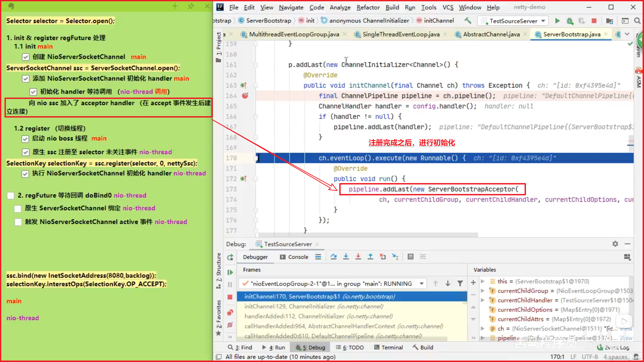Click the Build hammer icon in toolbar

click(x=468, y=20)
